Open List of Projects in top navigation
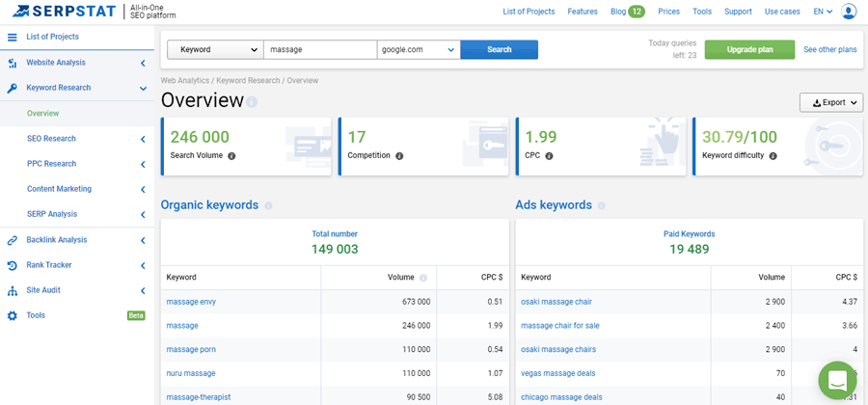The width and height of the screenshot is (868, 405). click(x=529, y=11)
